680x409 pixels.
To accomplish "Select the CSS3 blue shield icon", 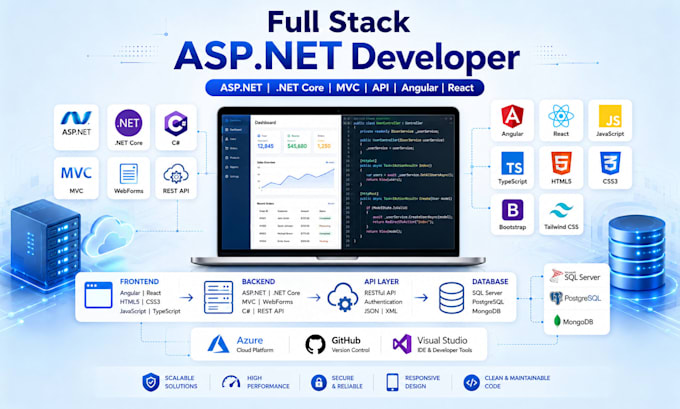I will [610, 163].
